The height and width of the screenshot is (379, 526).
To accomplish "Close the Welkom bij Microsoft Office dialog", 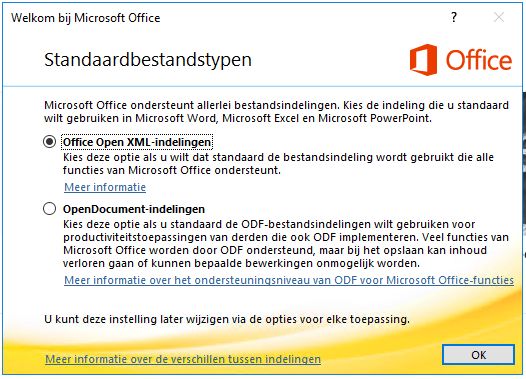I will [499, 17].
